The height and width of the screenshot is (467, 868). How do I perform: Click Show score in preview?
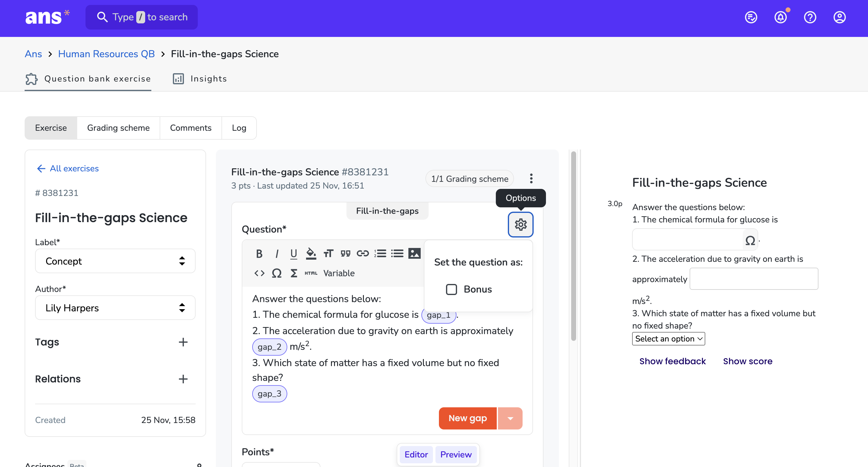tap(747, 361)
